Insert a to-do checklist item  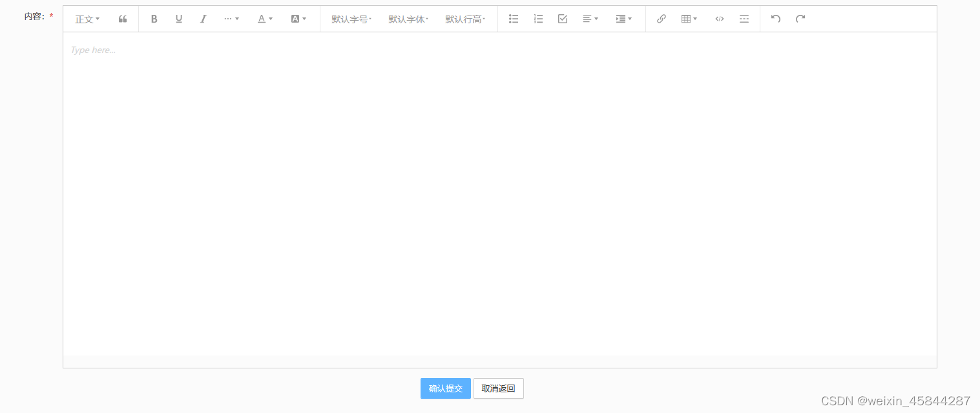(562, 19)
